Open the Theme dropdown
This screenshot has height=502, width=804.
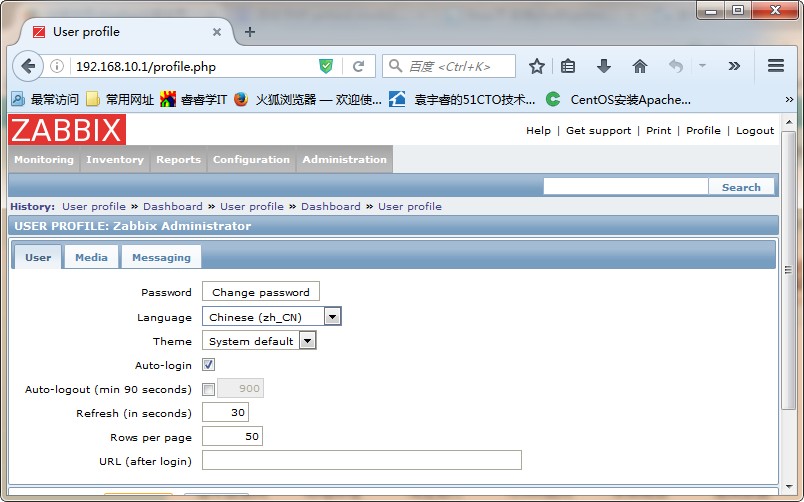coord(259,340)
